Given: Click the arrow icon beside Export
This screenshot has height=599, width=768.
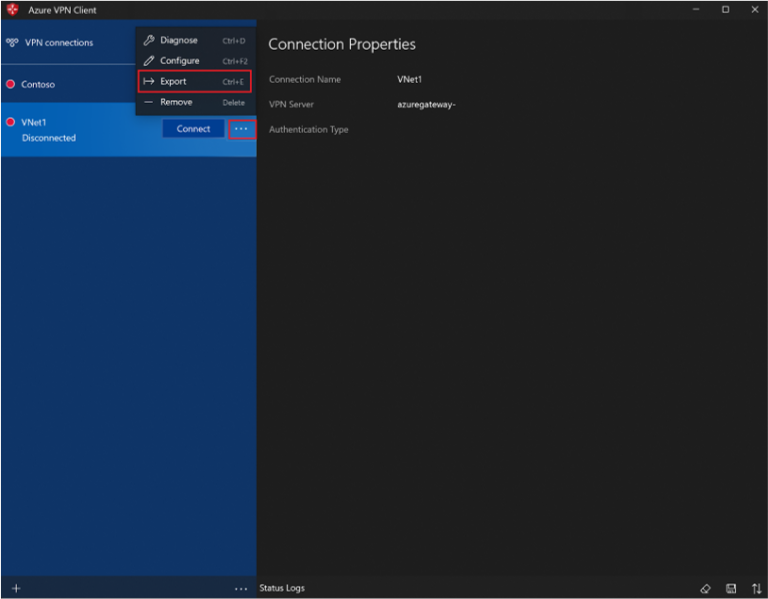Looking at the screenshot, I should [x=149, y=81].
